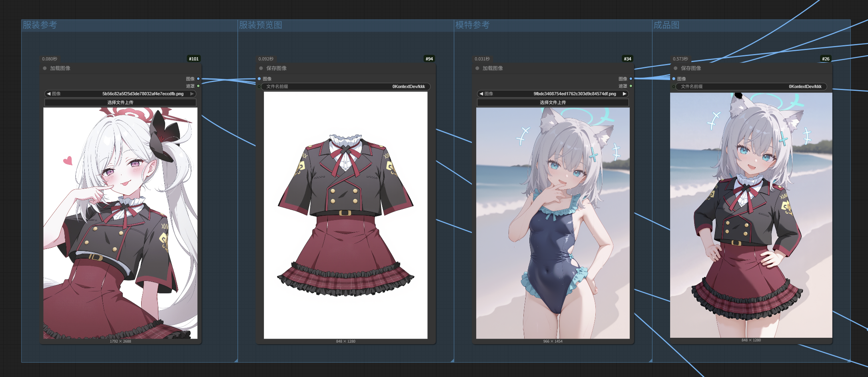Collapse the 加载图像 node #101 via its title dot
The height and width of the screenshot is (377, 868).
click(45, 68)
